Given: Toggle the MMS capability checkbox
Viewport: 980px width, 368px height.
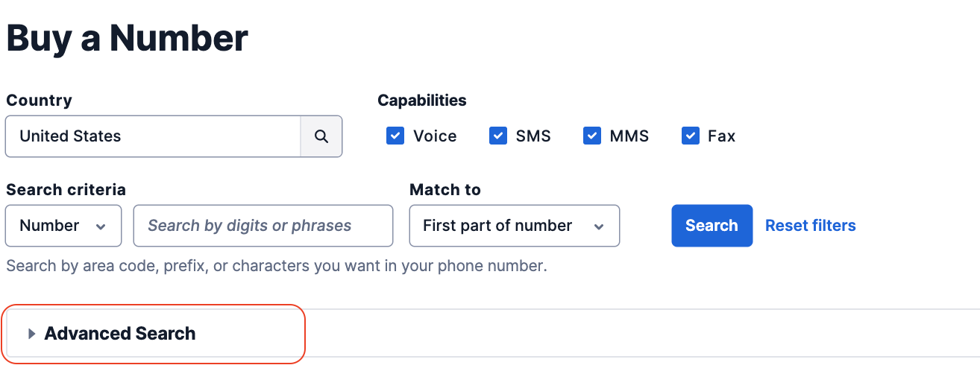Looking at the screenshot, I should coord(592,136).
